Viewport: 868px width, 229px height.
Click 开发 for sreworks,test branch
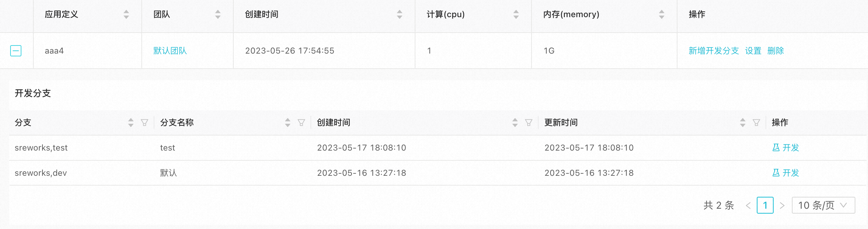786,148
